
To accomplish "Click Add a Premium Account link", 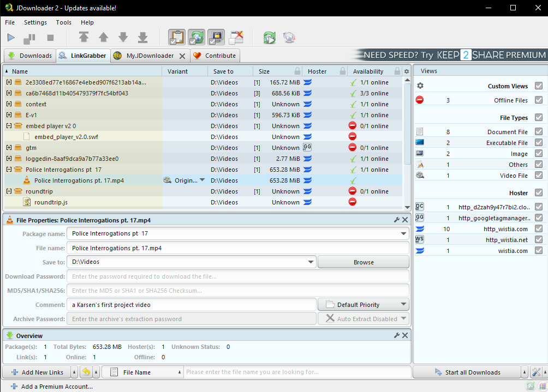I will point(52,387).
